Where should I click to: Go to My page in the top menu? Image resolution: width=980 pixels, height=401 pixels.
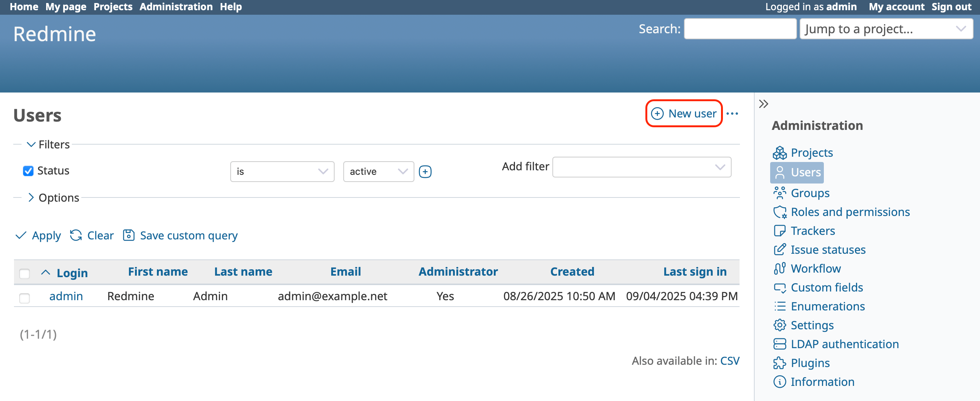pos(66,7)
